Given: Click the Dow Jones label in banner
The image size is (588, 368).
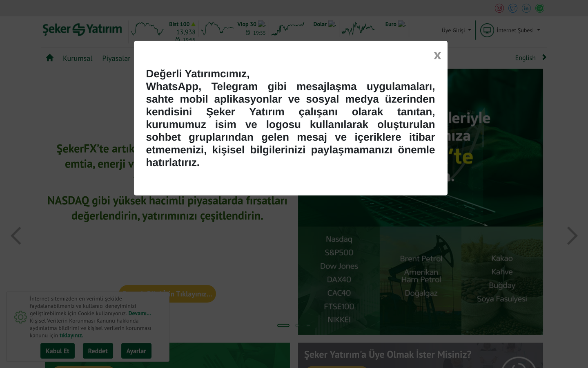Looking at the screenshot, I should pyautogui.click(x=339, y=266).
